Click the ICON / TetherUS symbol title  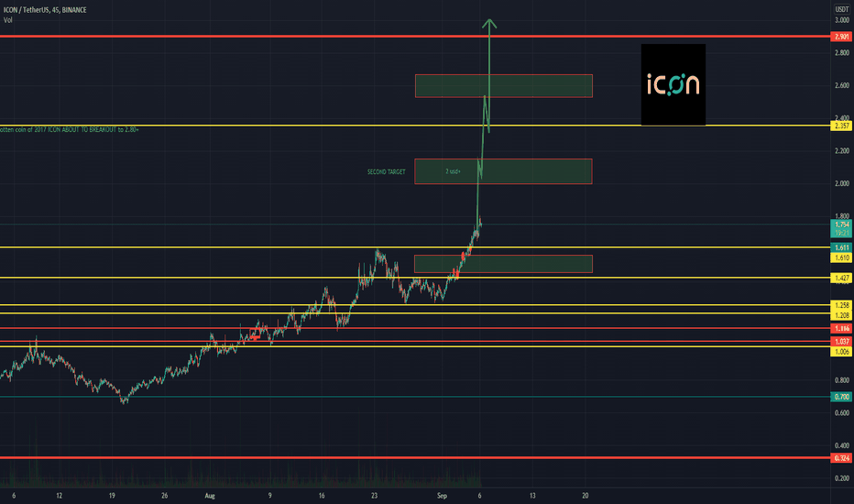point(45,10)
